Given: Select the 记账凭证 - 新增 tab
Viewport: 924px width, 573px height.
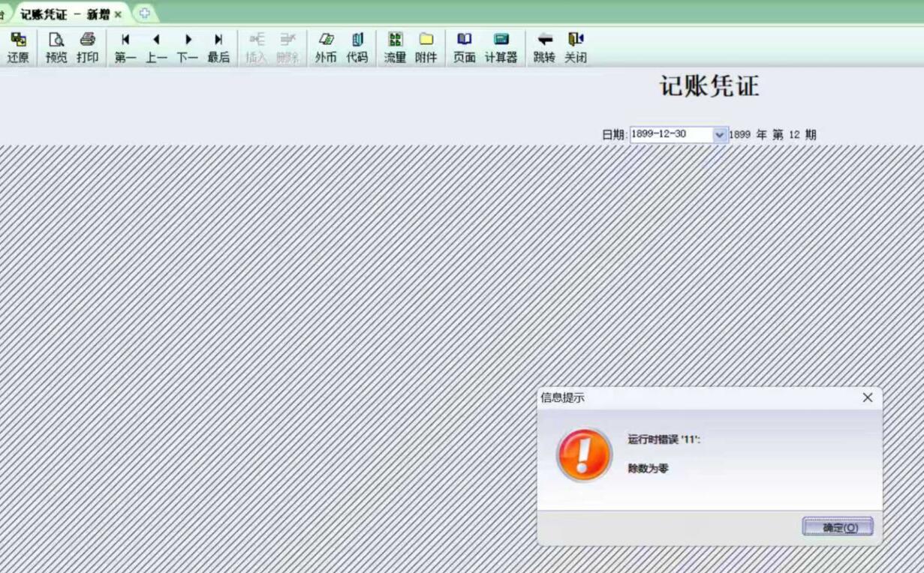Looking at the screenshot, I should click(x=65, y=14).
